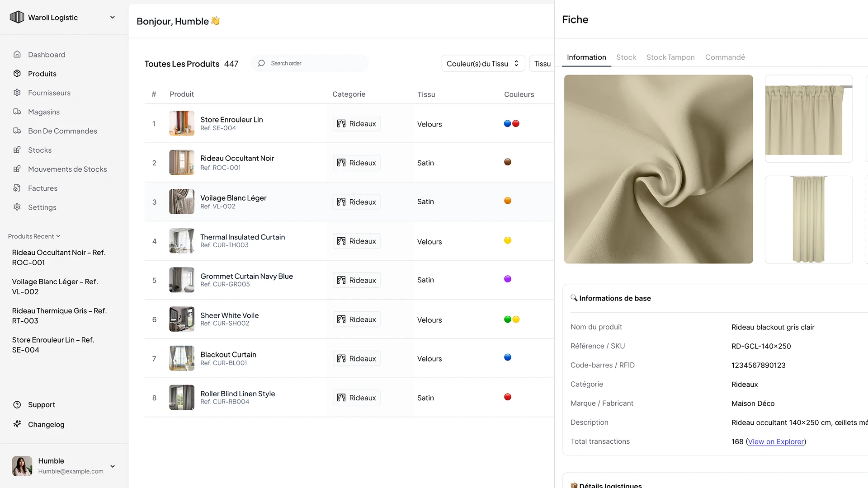This screenshot has height=488, width=868.
Task: Select the blue color swatch on Blackout Curtain
Action: point(507,357)
